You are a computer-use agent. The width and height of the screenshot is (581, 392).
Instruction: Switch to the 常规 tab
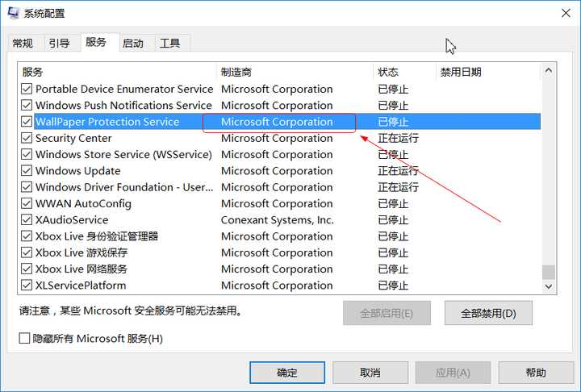(x=23, y=44)
